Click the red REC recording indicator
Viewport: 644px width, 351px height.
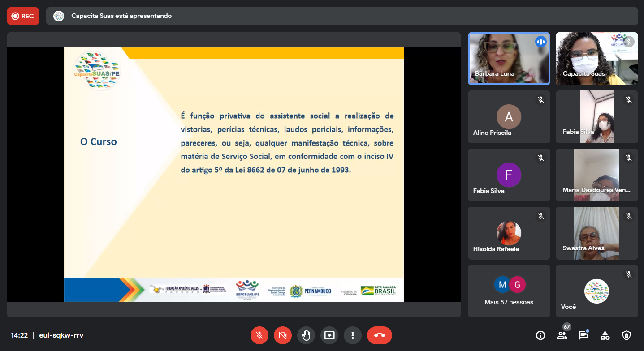23,16
